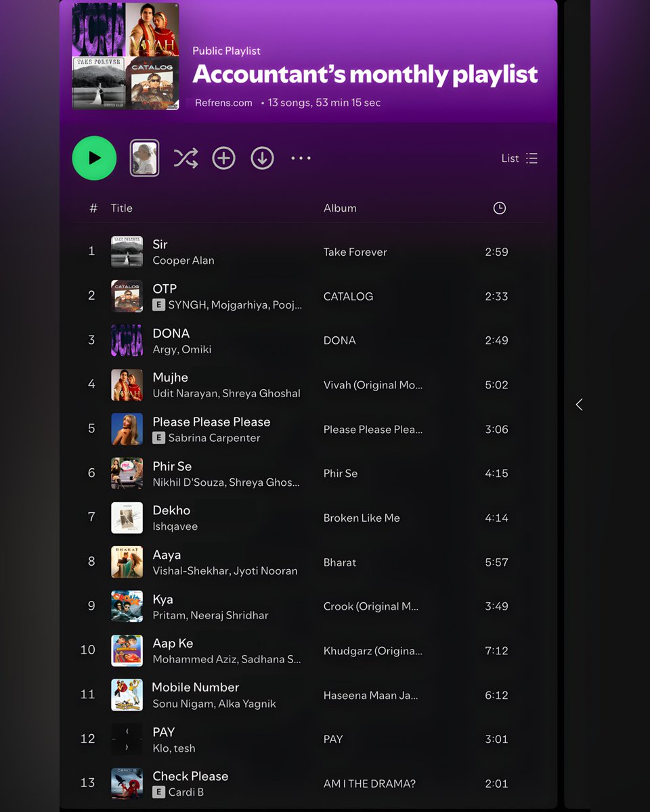Screen dimensions: 650x812
Task: Open artist Cooper Alan
Action: click(183, 261)
